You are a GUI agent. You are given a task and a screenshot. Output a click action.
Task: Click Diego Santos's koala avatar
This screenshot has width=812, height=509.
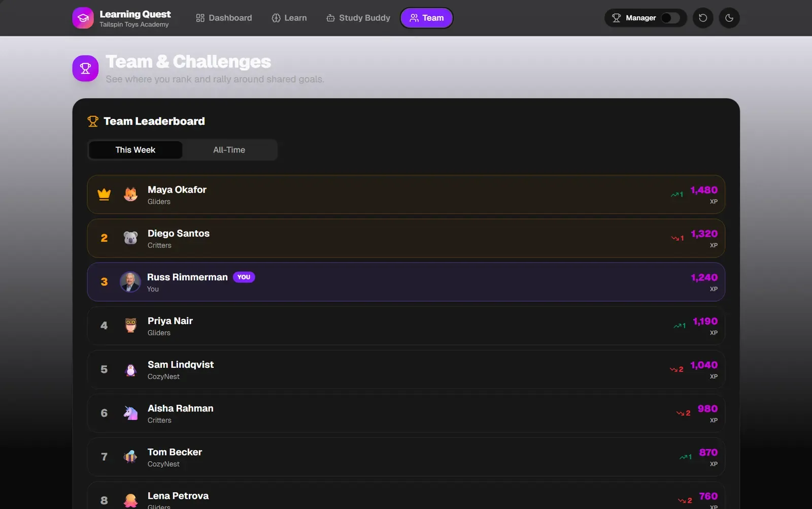(130, 238)
